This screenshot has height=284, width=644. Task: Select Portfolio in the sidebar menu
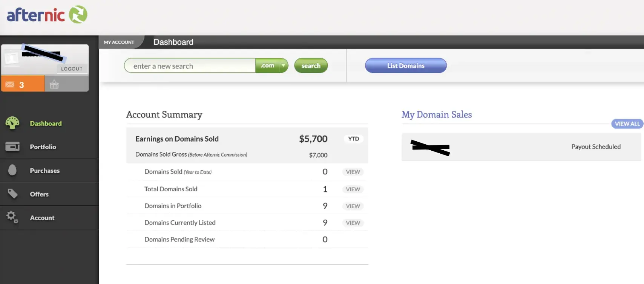pos(43,147)
